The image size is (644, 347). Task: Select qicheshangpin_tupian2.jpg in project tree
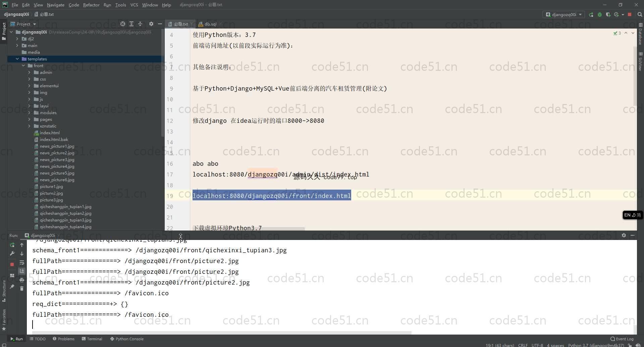[65, 213]
